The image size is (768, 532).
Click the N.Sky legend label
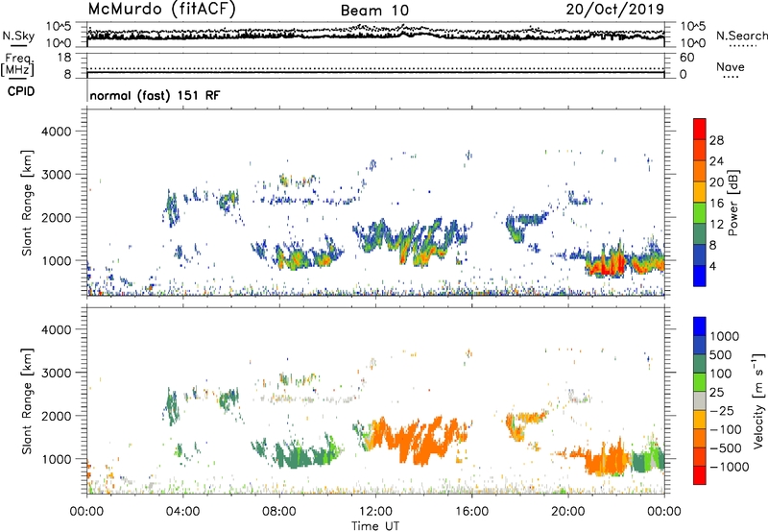18,36
